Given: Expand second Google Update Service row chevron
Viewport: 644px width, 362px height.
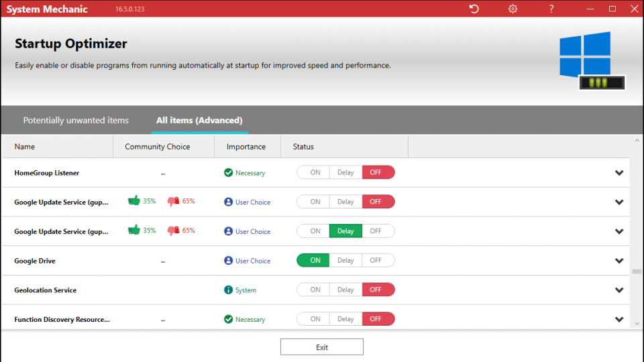Looking at the screenshot, I should coord(619,231).
